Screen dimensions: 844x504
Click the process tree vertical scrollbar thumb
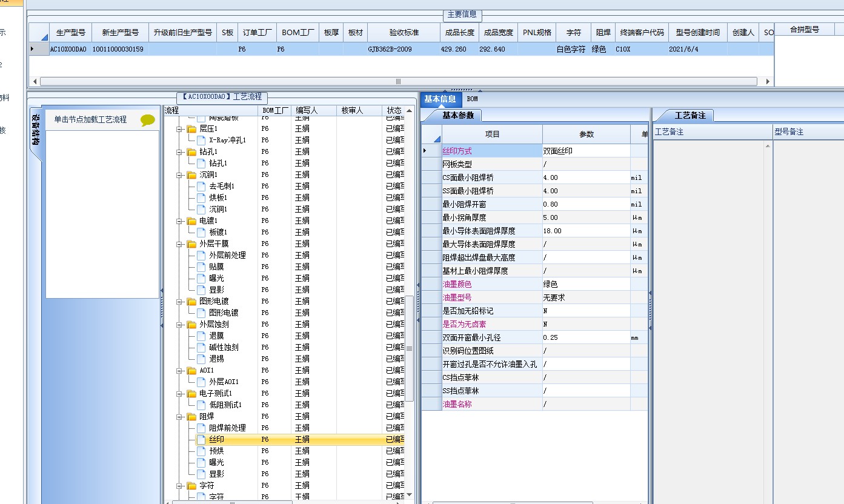pyautogui.click(x=409, y=348)
